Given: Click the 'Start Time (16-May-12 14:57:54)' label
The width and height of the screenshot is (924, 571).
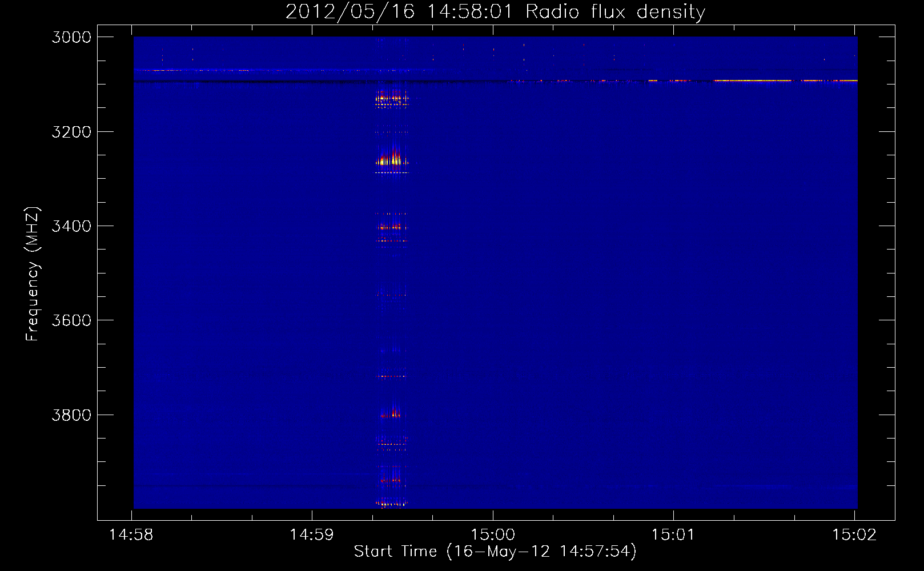Looking at the screenshot, I should coord(495,551).
